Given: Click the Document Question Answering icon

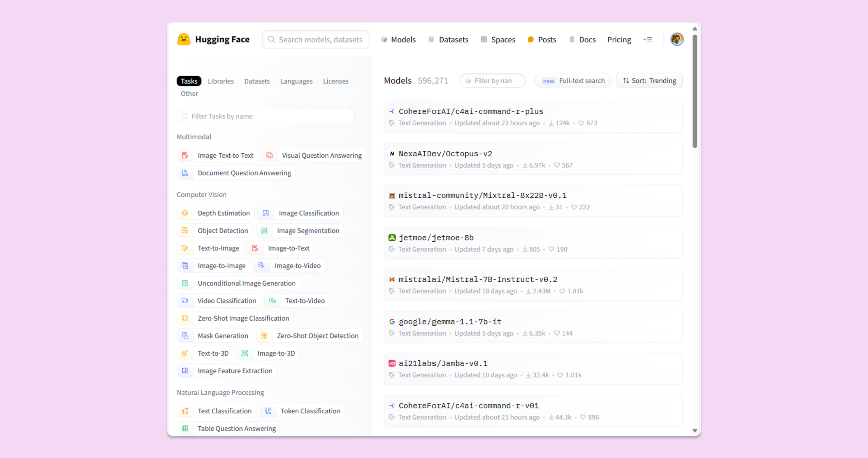Looking at the screenshot, I should (x=185, y=173).
